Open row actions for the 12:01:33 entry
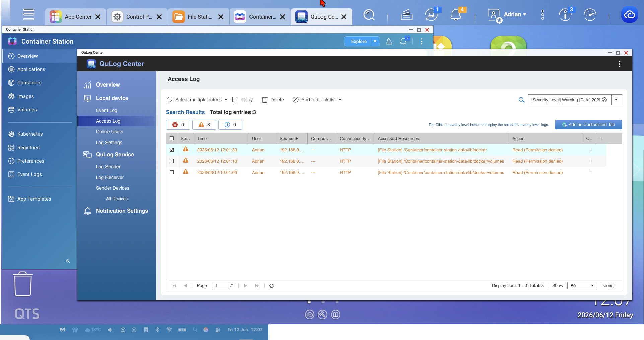Viewport: 644px width, 340px height. click(590, 150)
